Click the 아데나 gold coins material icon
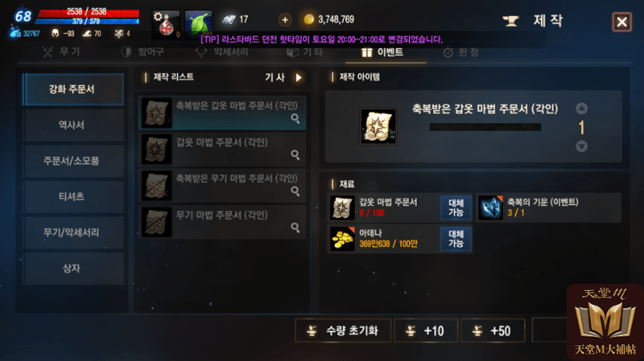Screen dimensions: 644x361 point(342,239)
